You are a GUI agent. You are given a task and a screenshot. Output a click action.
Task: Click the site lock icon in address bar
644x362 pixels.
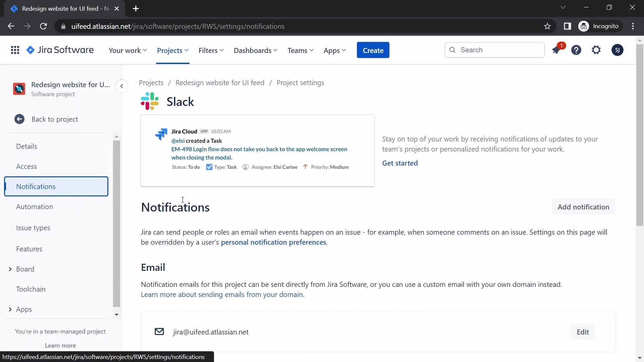pyautogui.click(x=63, y=26)
